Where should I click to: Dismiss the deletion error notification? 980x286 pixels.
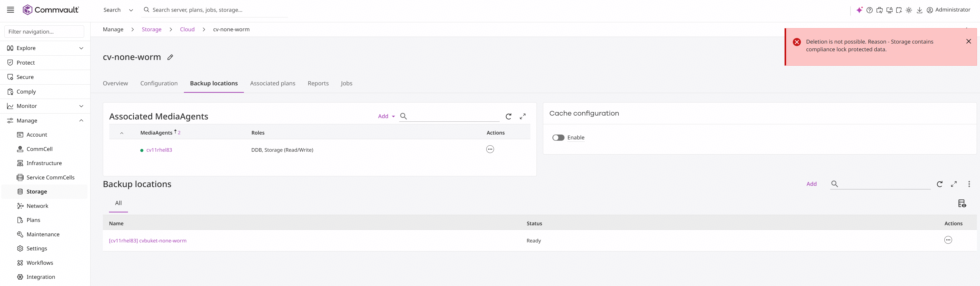point(969,42)
